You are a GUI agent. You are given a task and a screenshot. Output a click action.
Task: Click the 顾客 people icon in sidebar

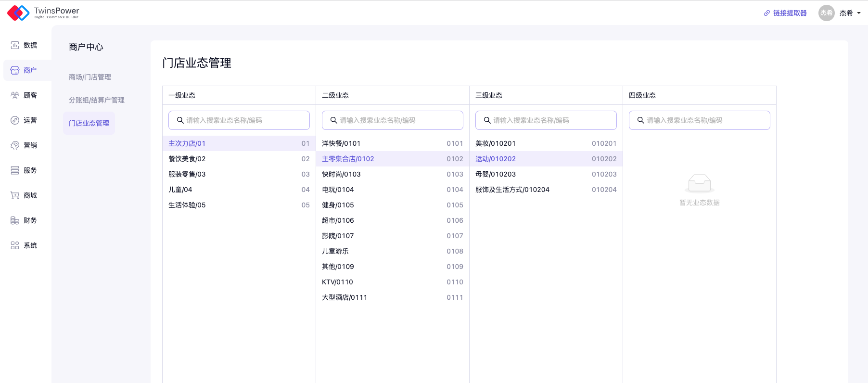[15, 95]
